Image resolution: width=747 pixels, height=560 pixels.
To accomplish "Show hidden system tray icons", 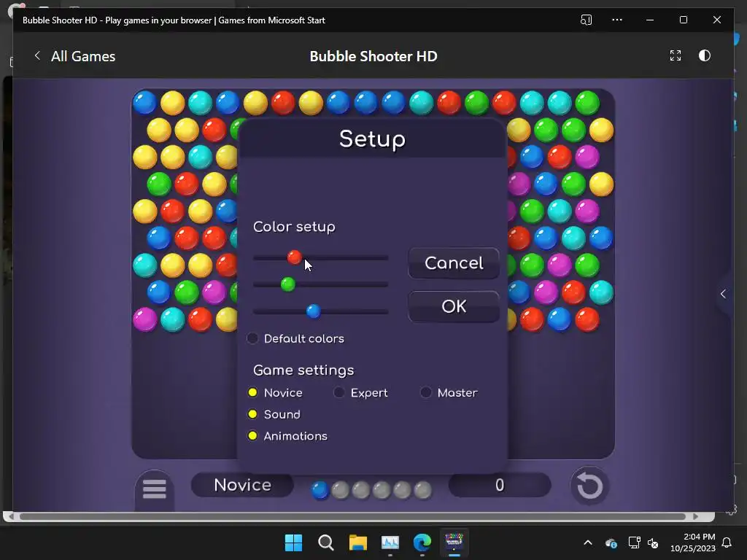I will [x=588, y=542].
